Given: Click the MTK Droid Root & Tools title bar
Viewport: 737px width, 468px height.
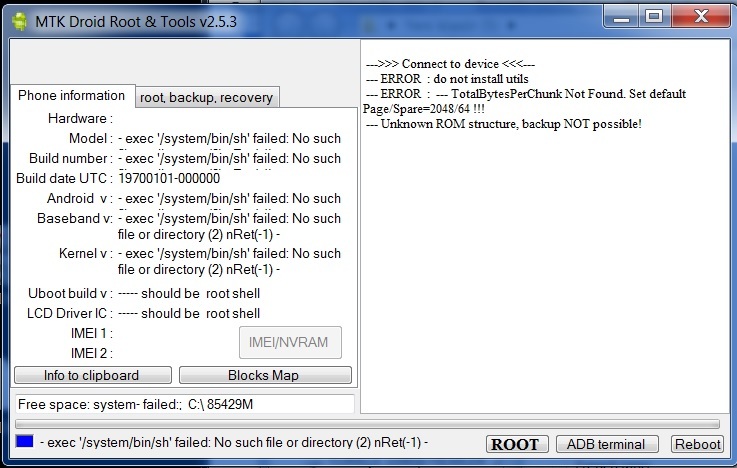Looking at the screenshot, I should [x=300, y=17].
